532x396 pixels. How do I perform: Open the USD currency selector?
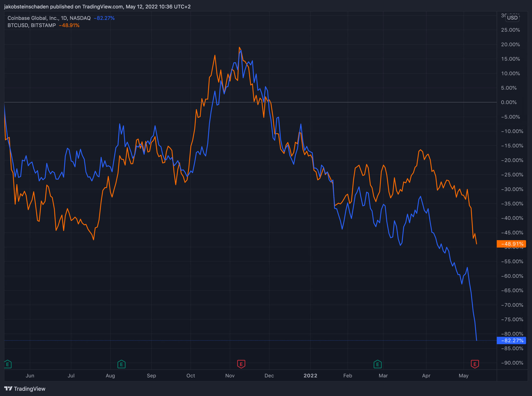(512, 18)
